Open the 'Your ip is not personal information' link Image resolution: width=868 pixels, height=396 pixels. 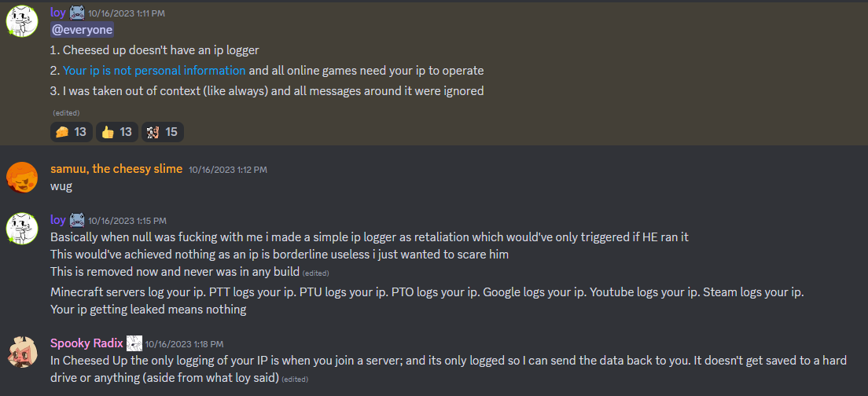point(154,70)
